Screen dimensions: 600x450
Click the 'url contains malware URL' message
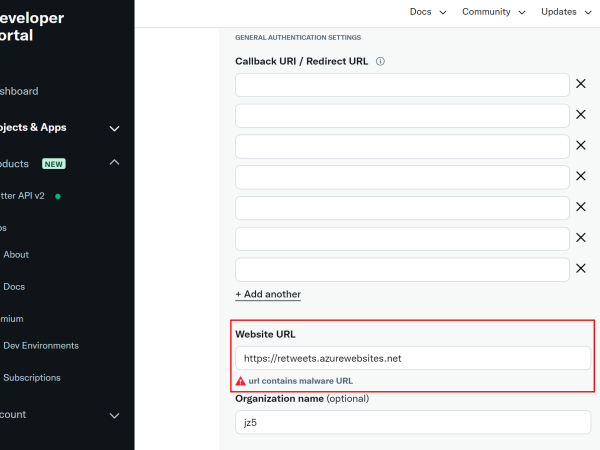coord(301,381)
